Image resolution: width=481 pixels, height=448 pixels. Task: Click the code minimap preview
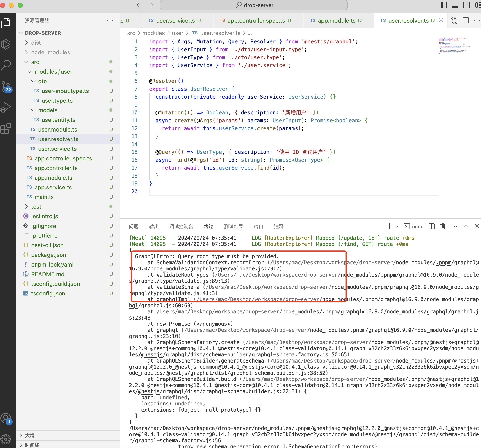click(454, 46)
